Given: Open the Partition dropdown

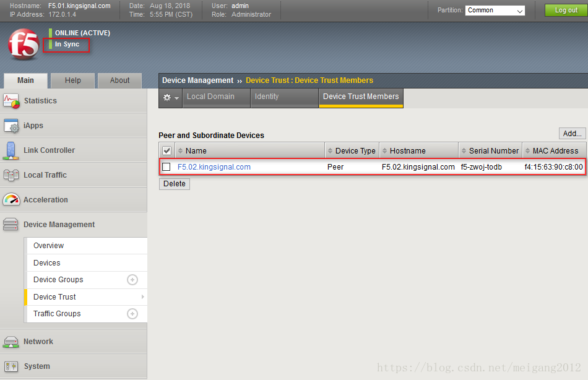Looking at the screenshot, I should [495, 11].
